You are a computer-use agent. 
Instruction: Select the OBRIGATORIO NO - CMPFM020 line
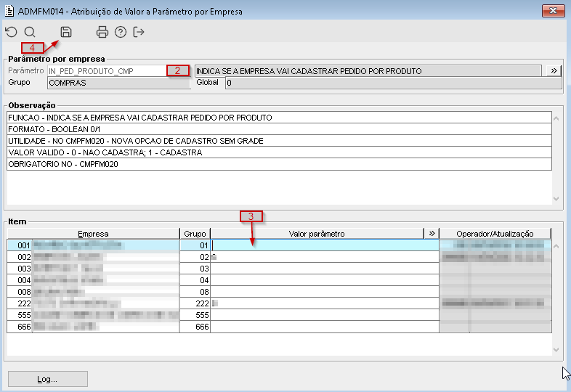coord(279,164)
